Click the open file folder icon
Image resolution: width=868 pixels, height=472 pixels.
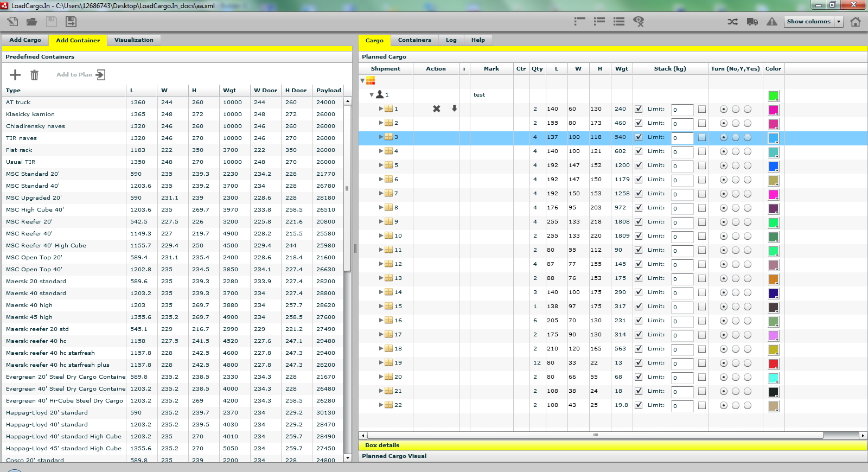pos(32,22)
